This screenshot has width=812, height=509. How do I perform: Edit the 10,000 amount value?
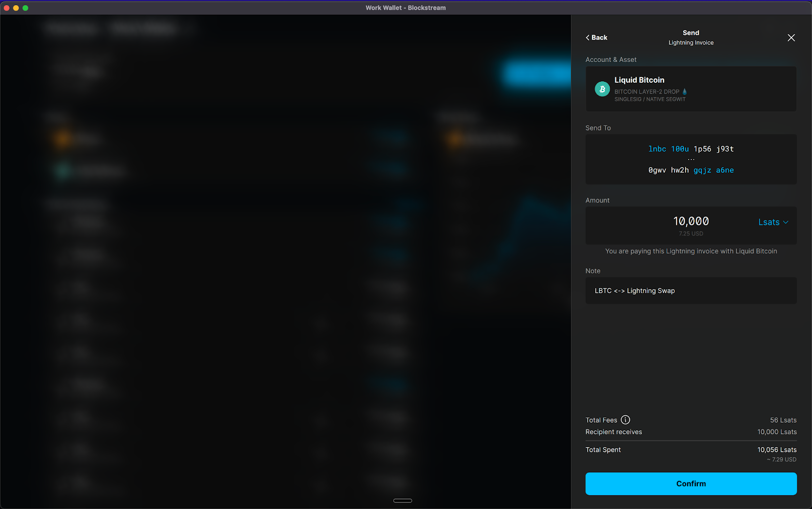pyautogui.click(x=691, y=221)
